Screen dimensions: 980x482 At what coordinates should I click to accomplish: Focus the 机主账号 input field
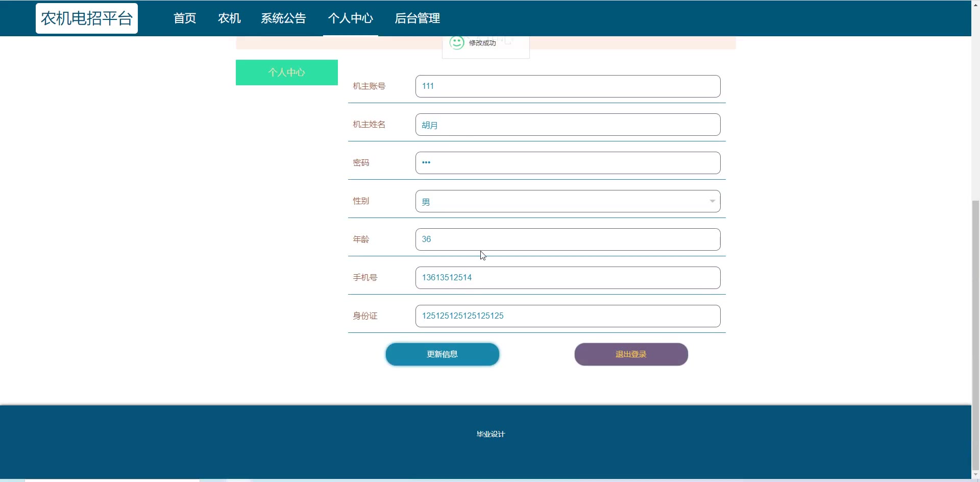tap(568, 86)
